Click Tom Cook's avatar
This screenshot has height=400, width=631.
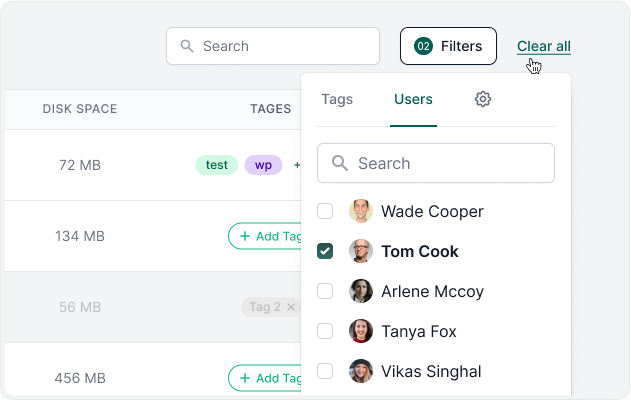[361, 252]
